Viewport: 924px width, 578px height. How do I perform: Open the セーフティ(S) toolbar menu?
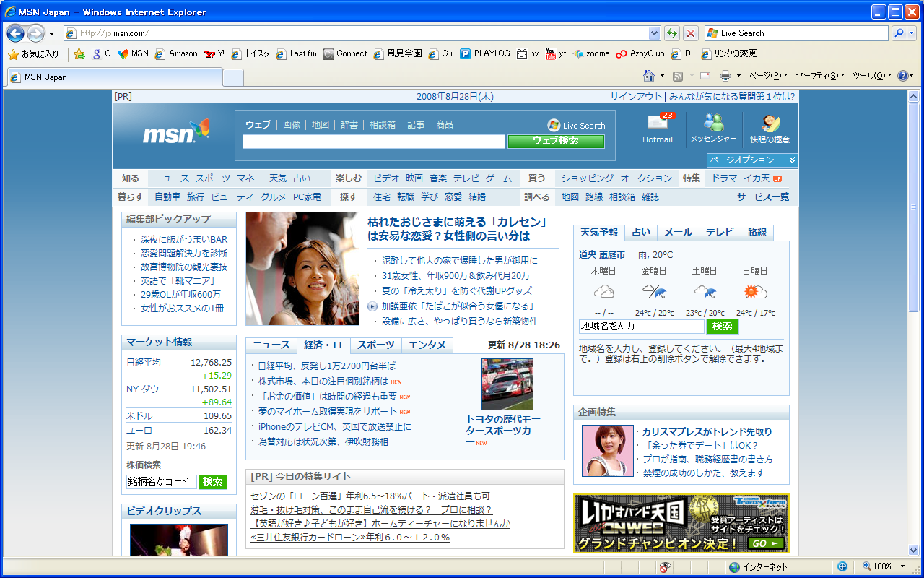820,76
